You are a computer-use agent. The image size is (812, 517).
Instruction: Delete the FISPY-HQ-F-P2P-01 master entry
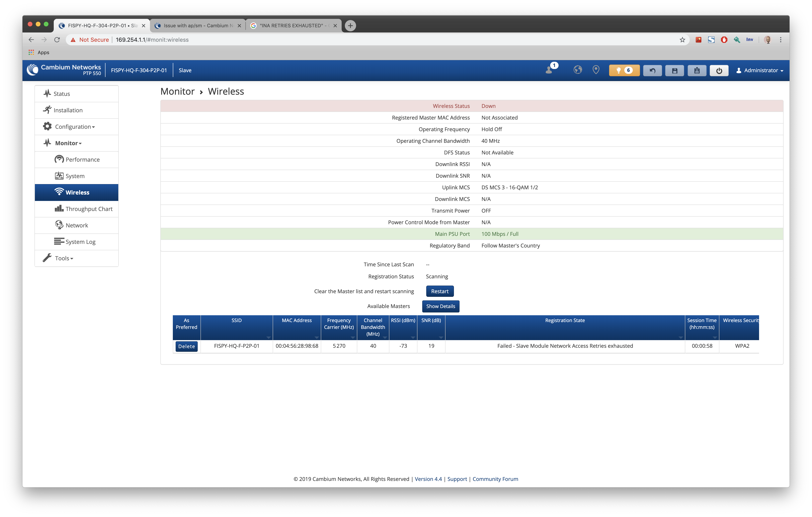point(186,346)
